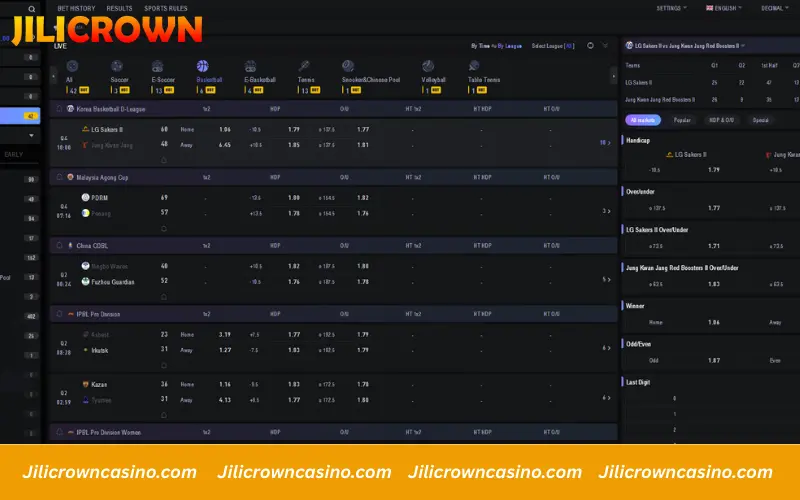Bet Kazan Home win odds 1.16
This screenshot has width=800, height=500.
tap(224, 384)
